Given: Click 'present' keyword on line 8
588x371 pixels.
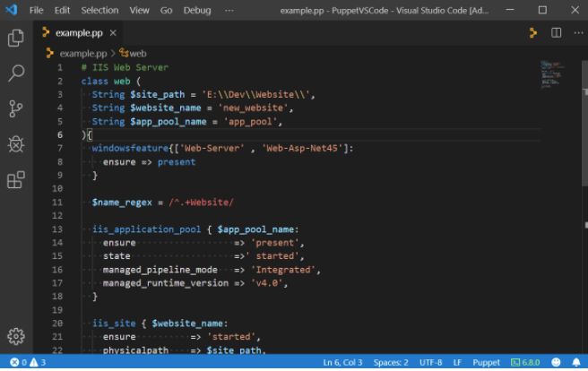Looking at the screenshot, I should point(177,162).
